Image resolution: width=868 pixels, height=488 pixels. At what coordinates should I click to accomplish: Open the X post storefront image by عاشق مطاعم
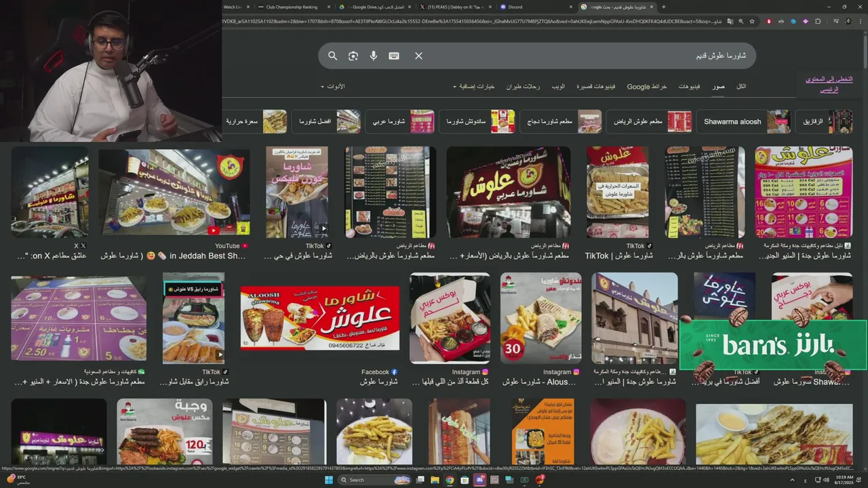(x=50, y=192)
